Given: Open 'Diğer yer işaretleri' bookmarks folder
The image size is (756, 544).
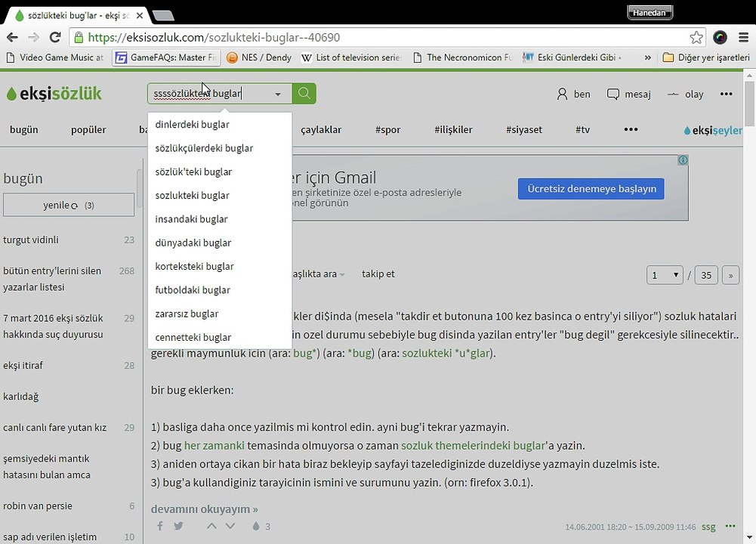Looking at the screenshot, I should pyautogui.click(x=706, y=57).
